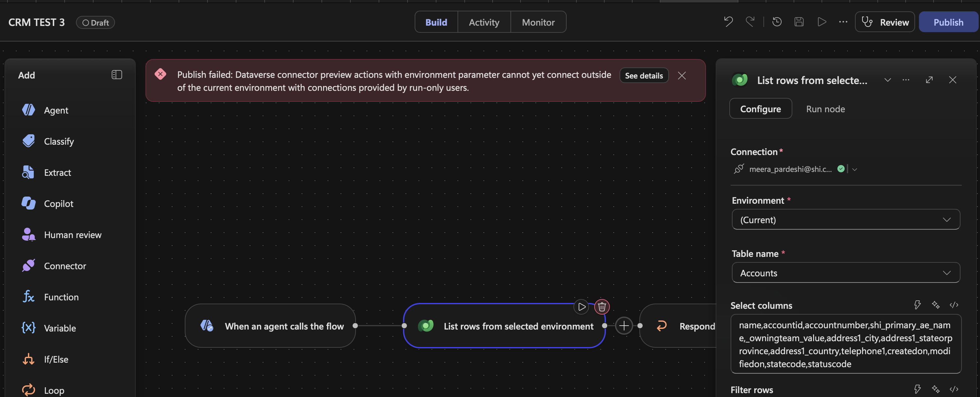Open the top toolbar more options menu
The image size is (980, 397).
point(843,22)
